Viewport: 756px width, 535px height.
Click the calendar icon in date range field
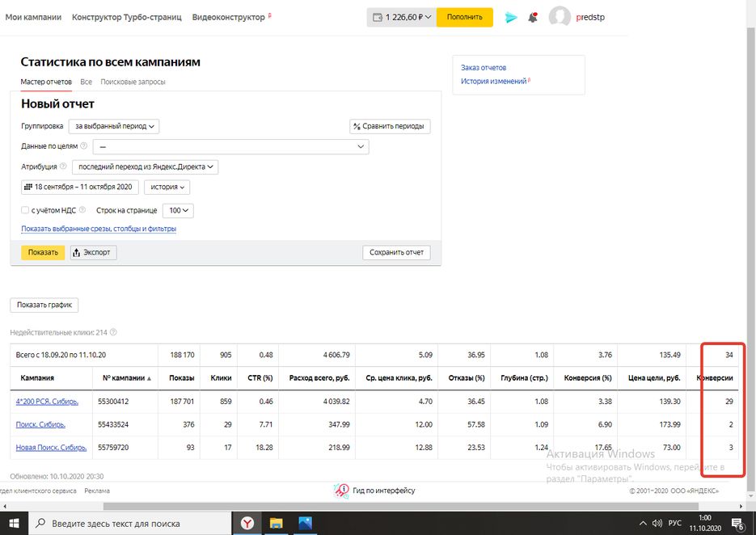(28, 187)
